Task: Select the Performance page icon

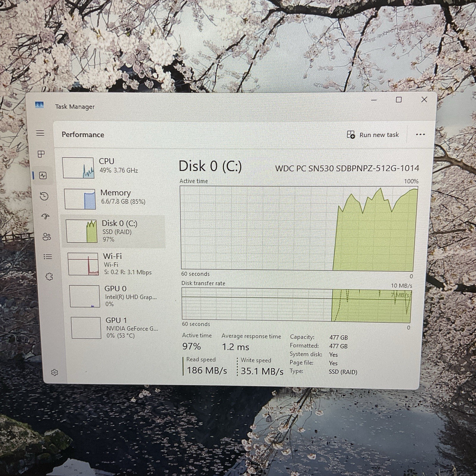Action: point(43,176)
